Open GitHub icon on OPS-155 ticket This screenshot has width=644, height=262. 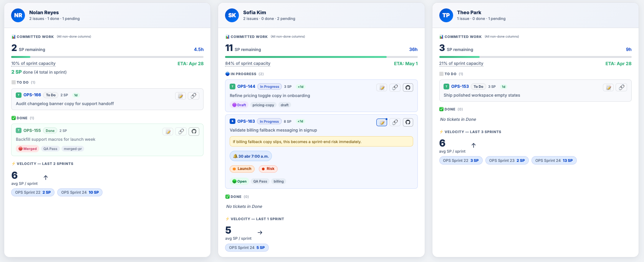tap(194, 132)
